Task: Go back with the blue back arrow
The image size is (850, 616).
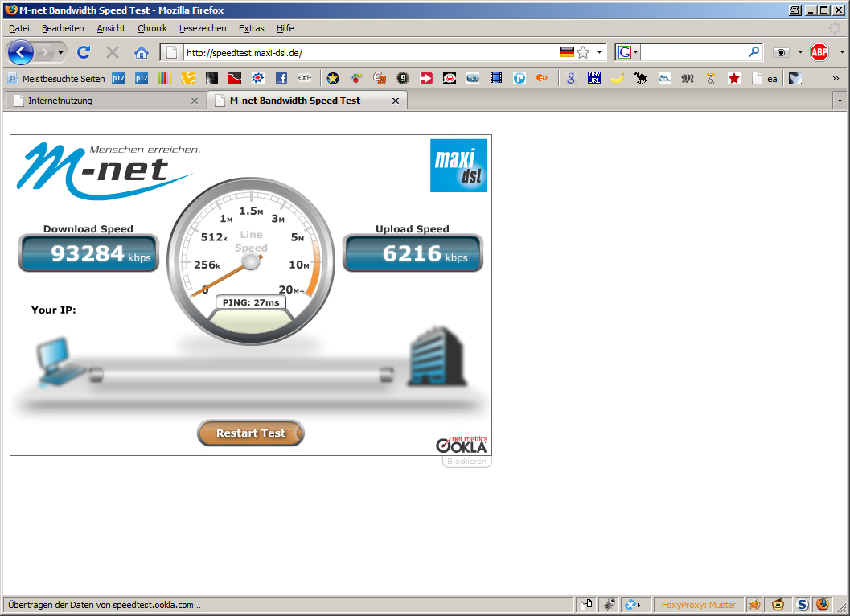Action: 21,52
